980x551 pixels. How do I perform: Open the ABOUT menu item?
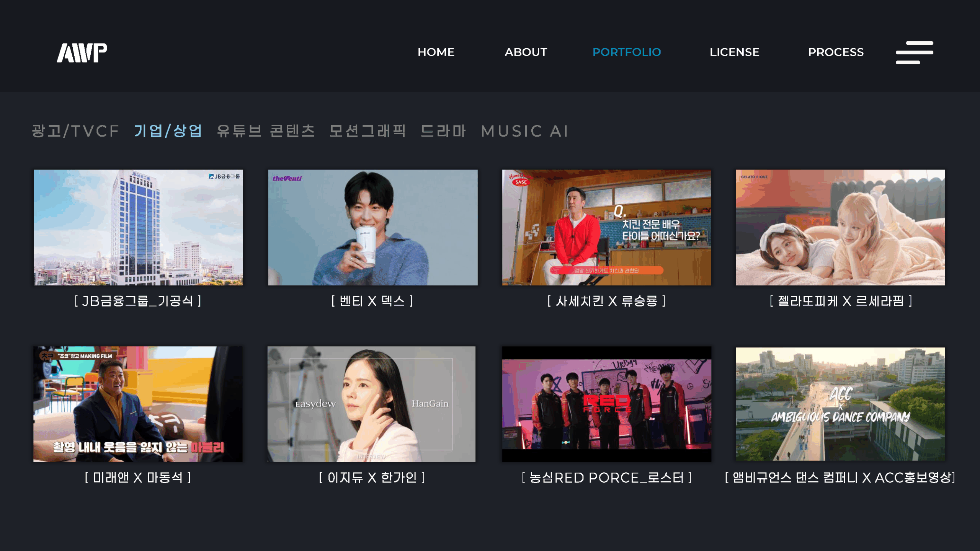point(526,52)
